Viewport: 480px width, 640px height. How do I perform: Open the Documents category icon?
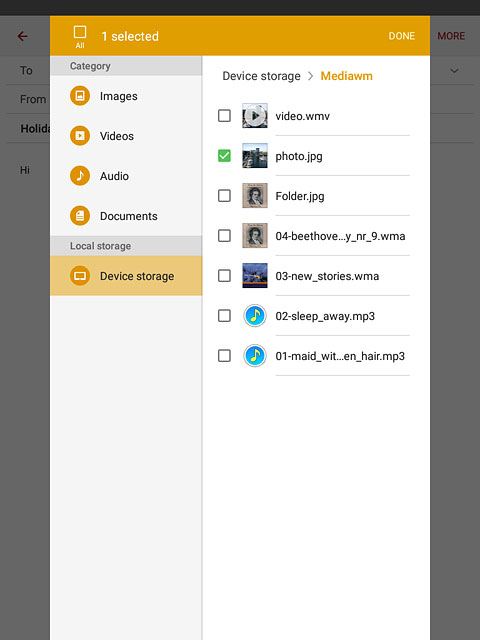point(80,216)
